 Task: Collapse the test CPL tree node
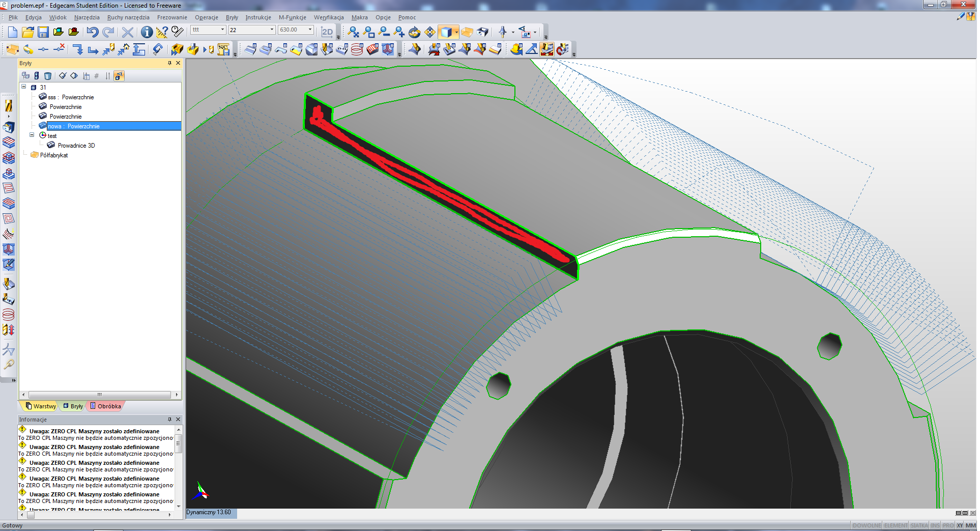pyautogui.click(x=32, y=135)
